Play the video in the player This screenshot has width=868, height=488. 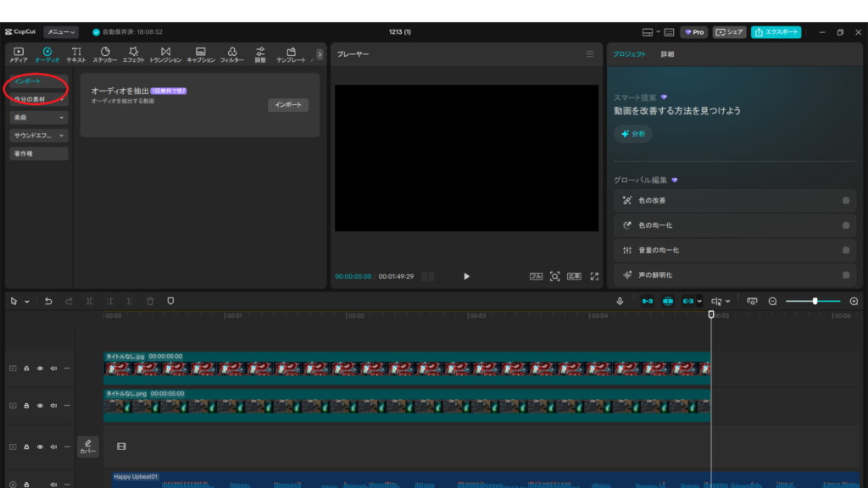pyautogui.click(x=466, y=276)
